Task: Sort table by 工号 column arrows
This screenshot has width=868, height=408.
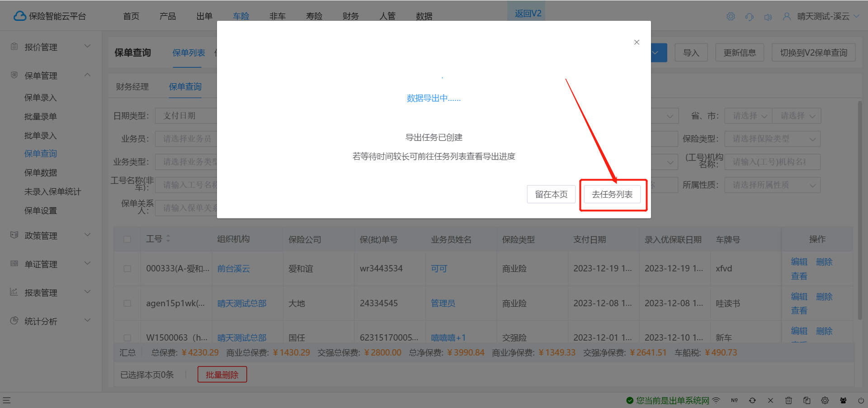Action: tap(168, 238)
